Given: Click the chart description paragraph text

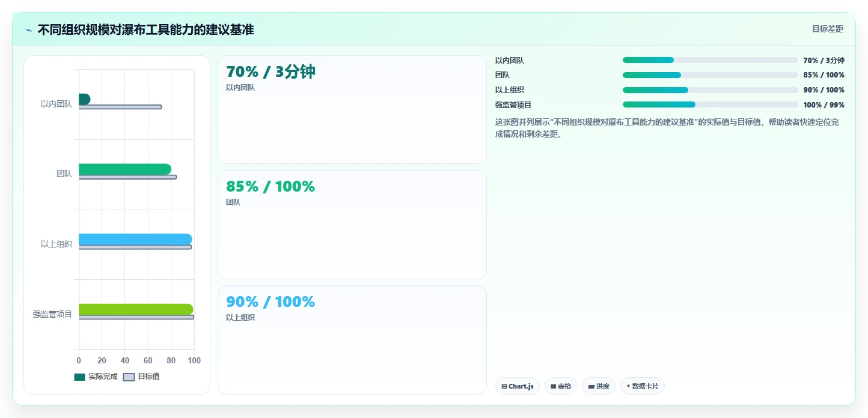Looking at the screenshot, I should 667,128.
